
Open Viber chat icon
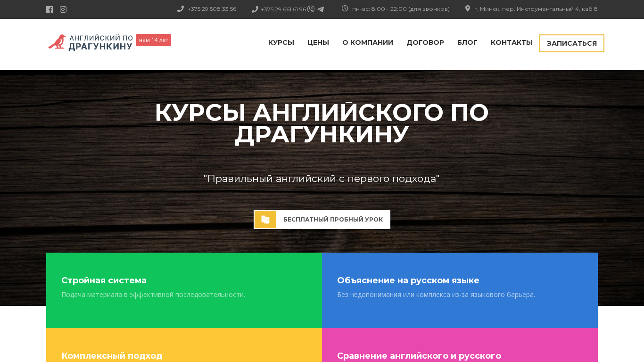(x=311, y=9)
